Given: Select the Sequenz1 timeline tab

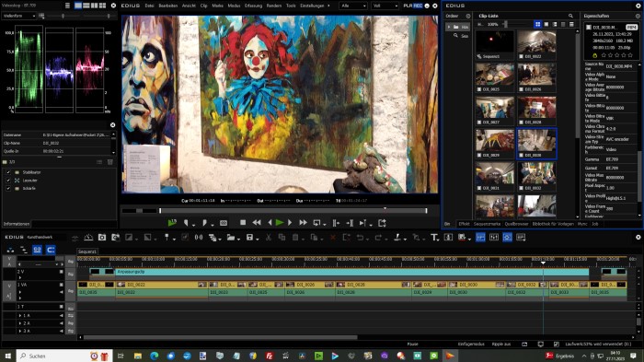Looking at the screenshot, I should tap(87, 251).
